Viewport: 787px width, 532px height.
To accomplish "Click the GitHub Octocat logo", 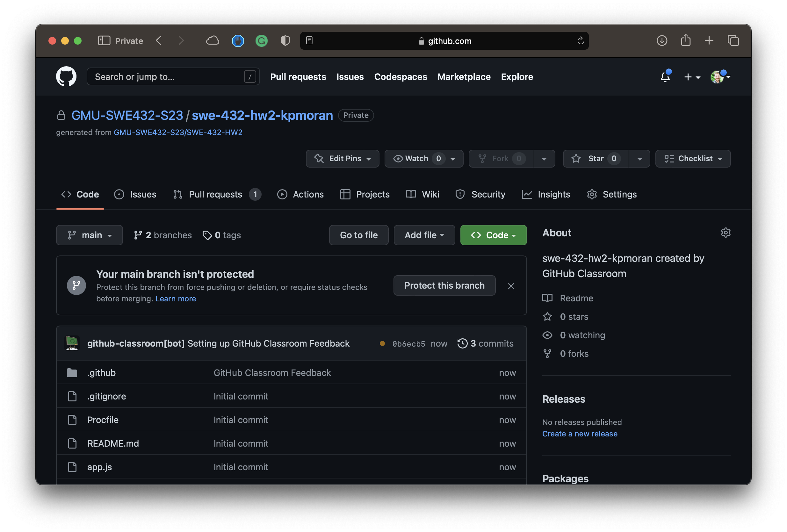I will click(66, 76).
